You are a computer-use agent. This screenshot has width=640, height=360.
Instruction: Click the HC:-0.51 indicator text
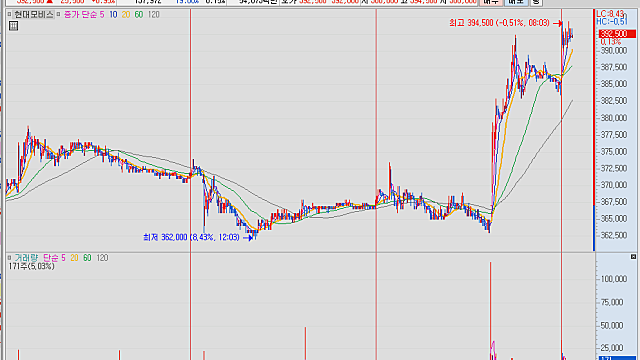(611, 21)
